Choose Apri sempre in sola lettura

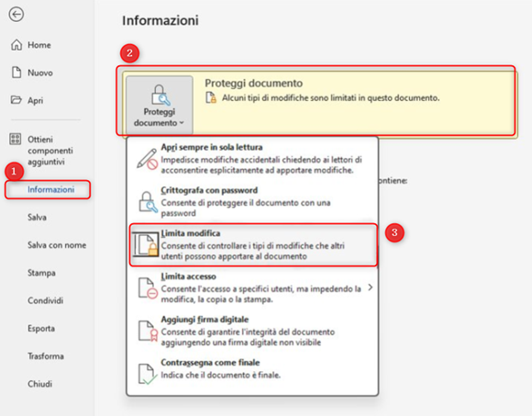click(x=253, y=159)
